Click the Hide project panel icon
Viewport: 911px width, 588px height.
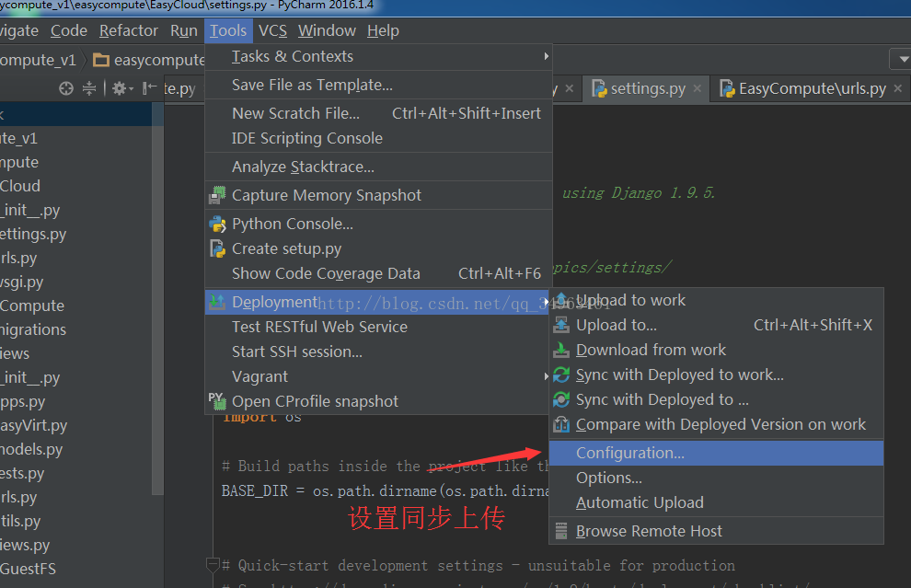pyautogui.click(x=149, y=88)
